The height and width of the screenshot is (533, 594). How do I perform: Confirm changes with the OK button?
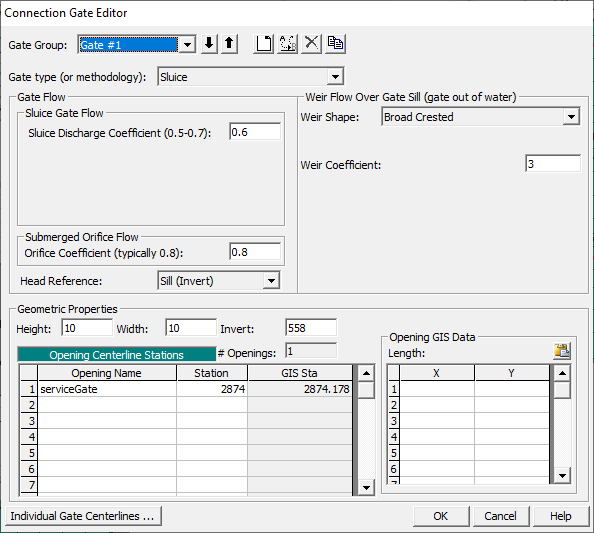(441, 516)
